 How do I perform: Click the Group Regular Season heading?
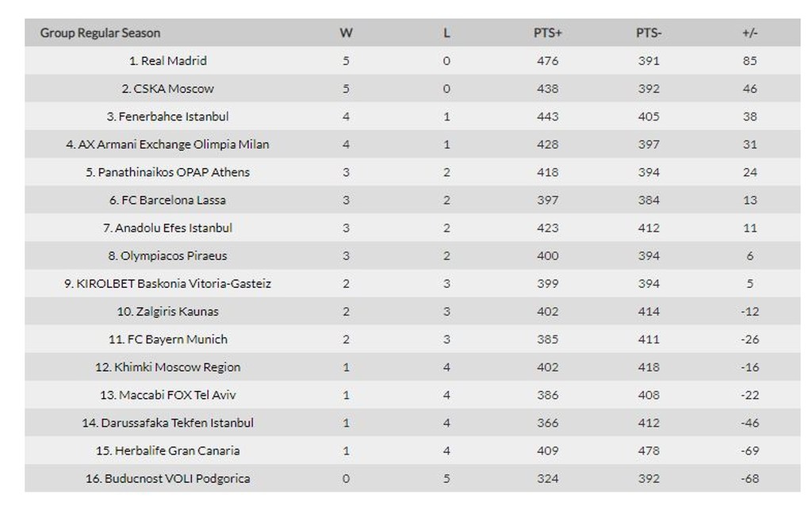pos(100,33)
